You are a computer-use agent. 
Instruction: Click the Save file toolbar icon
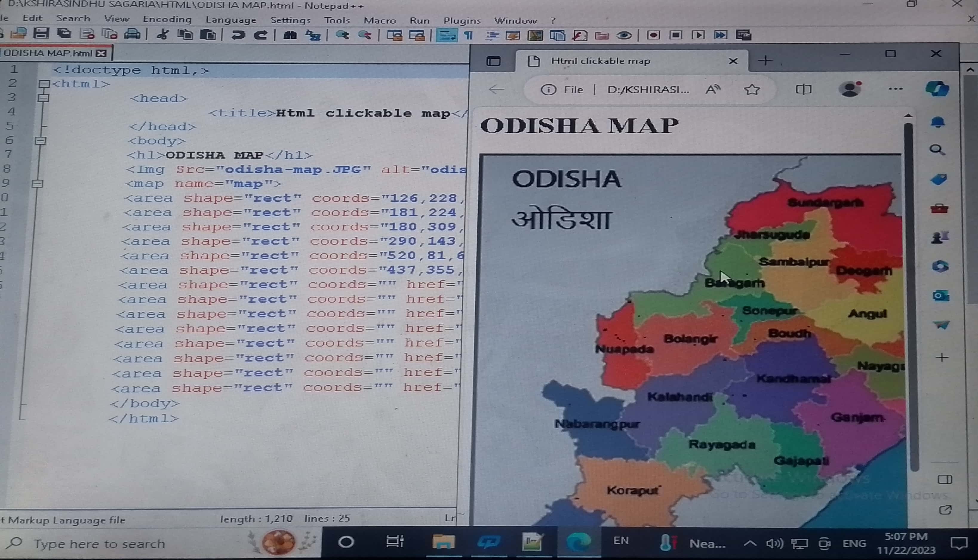click(41, 34)
